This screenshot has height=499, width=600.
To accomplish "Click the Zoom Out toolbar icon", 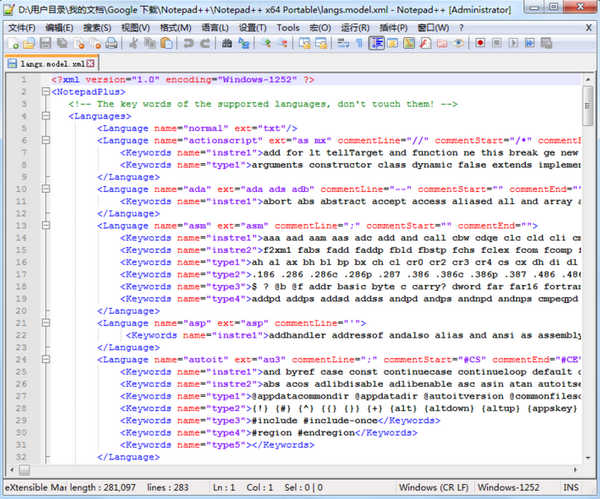I will click(x=283, y=43).
